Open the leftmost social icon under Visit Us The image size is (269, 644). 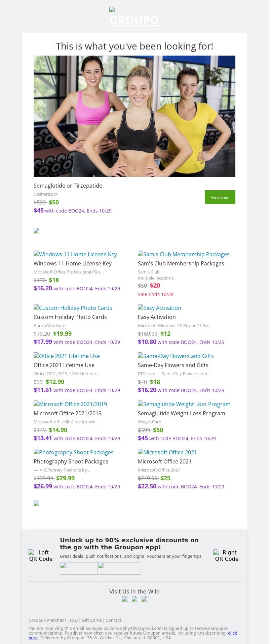[x=125, y=599]
